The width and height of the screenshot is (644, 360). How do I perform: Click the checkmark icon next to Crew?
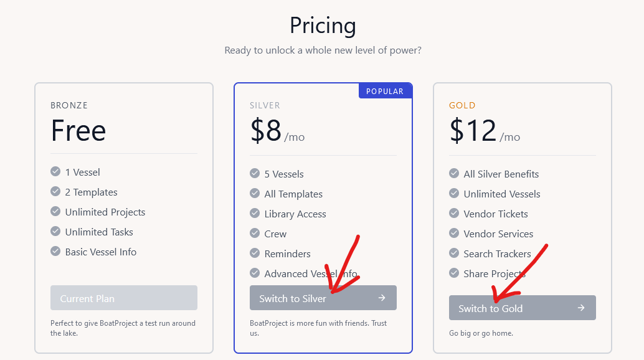point(255,233)
